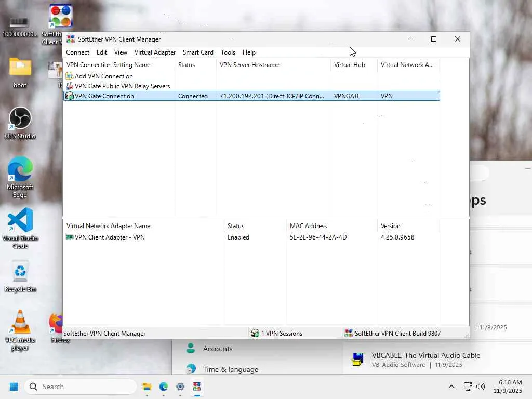
Task: Sort by connection Status column header
Action: [195, 65]
